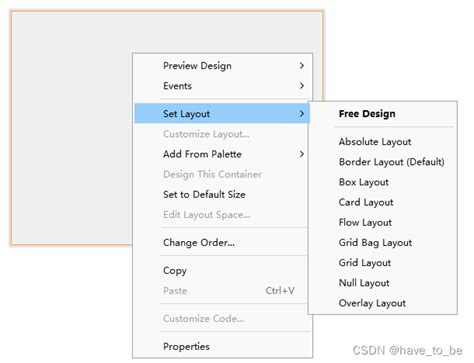Screen dimensions: 474x363
Task: Open the Preview Design submenu arrow
Action: [x=302, y=66]
